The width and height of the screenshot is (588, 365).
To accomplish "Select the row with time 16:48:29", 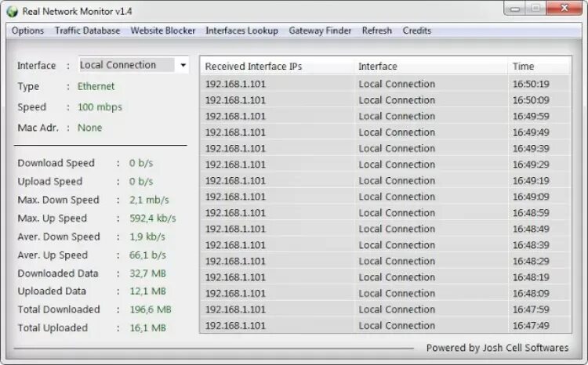I will coord(386,261).
